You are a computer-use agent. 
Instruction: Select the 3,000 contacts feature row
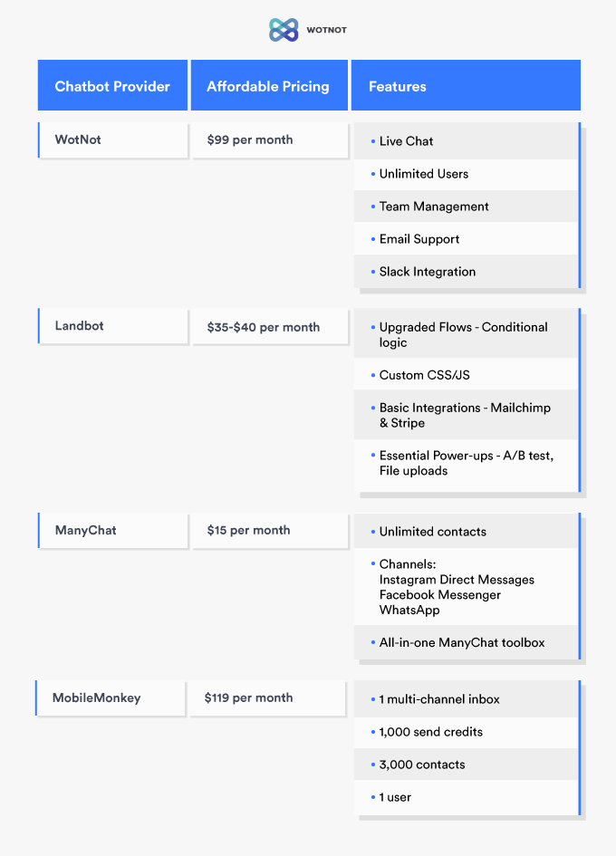tap(466, 765)
